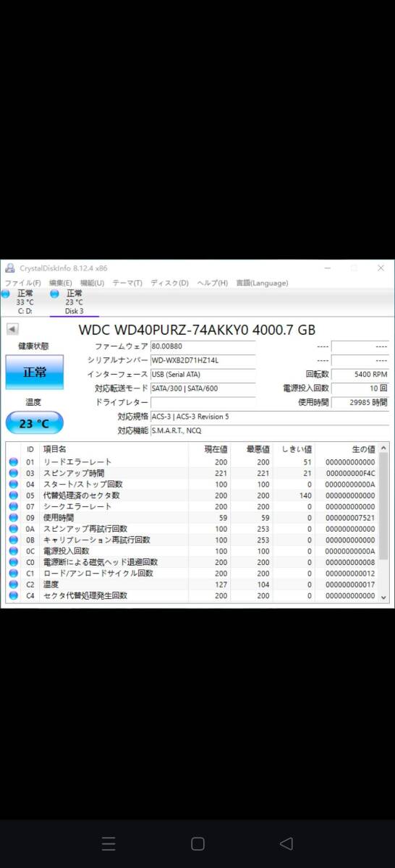Click the blue status orb for ID C1
395x868 pixels.
coord(13,574)
